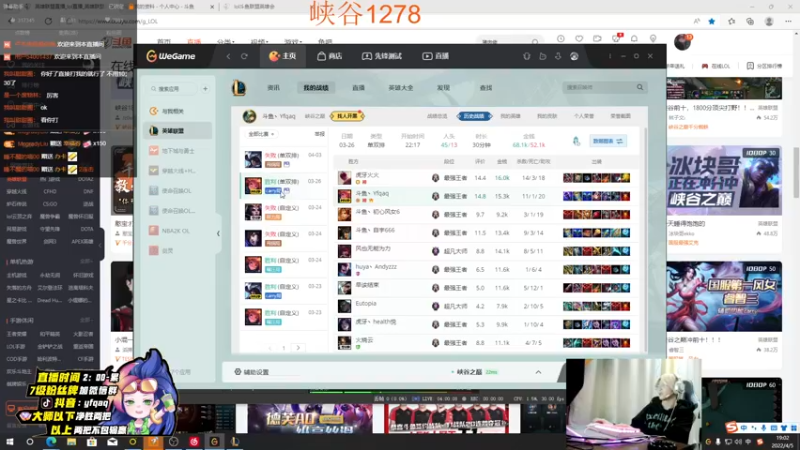Switch to the 查找 tab
The width and height of the screenshot is (800, 450).
[486, 88]
